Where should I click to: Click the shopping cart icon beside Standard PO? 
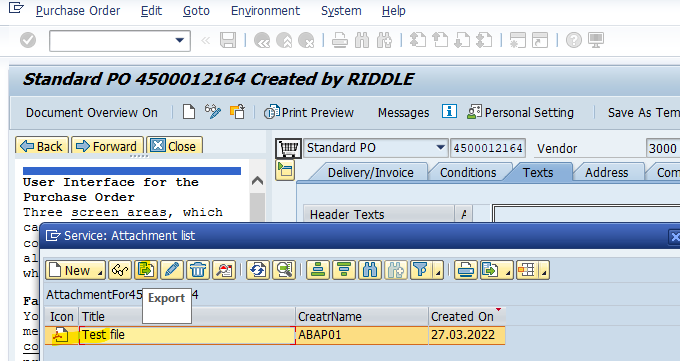tap(288, 148)
